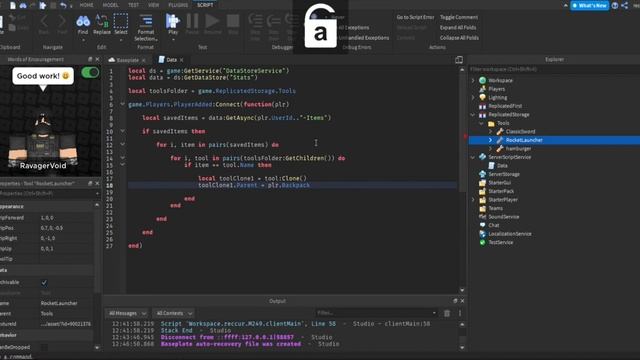The image size is (640, 360).
Task: Select LocalizationService in Explorer
Action: [510, 234]
